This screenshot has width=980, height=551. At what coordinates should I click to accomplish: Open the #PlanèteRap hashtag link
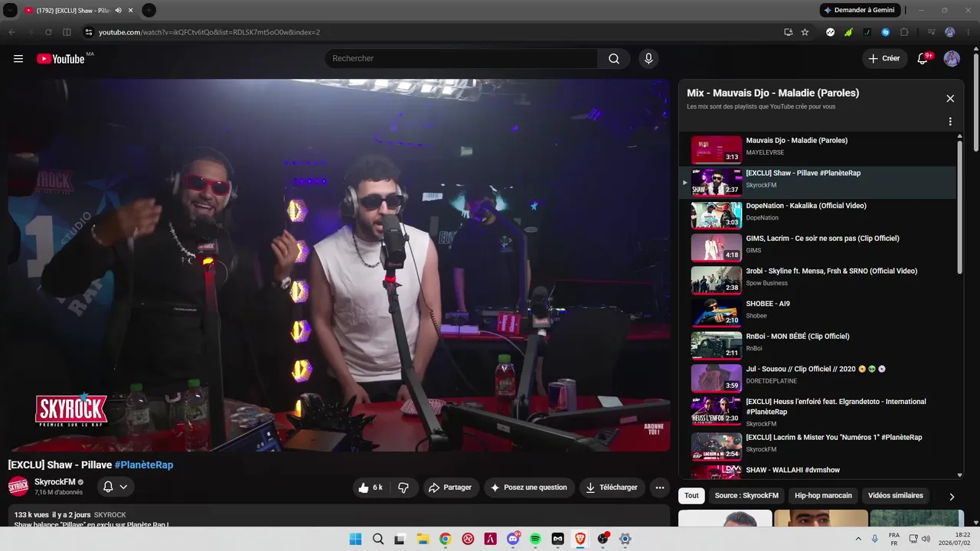(x=144, y=465)
